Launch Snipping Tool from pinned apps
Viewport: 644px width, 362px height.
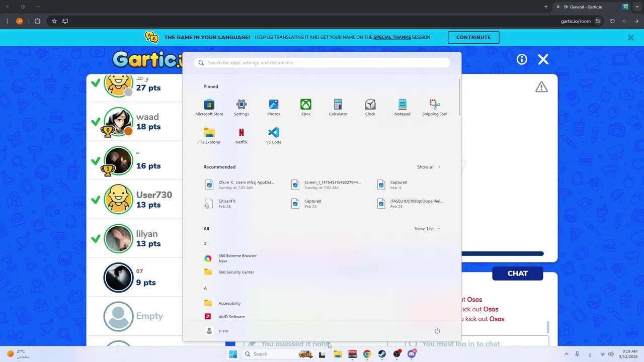435,108
